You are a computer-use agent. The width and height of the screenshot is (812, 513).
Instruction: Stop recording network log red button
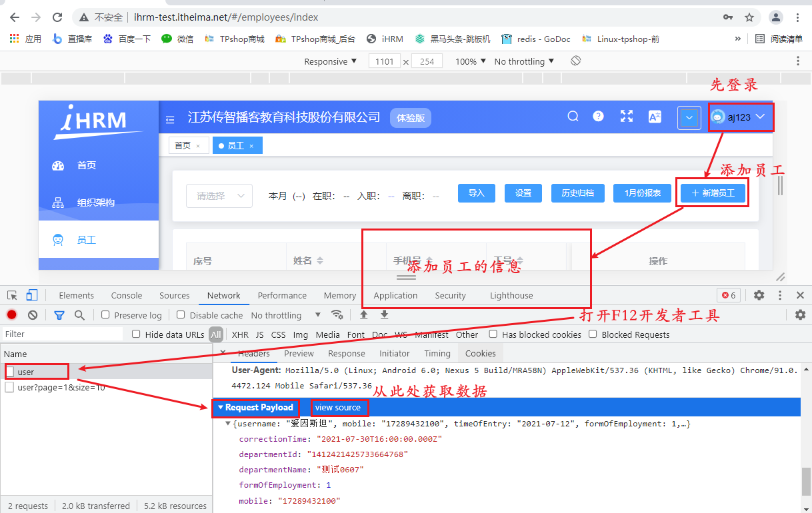[12, 315]
